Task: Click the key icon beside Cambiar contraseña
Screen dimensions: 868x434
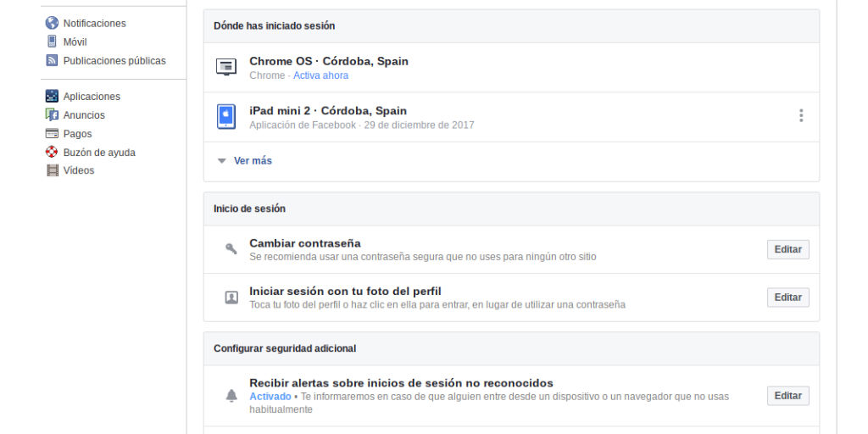Action: [231, 248]
